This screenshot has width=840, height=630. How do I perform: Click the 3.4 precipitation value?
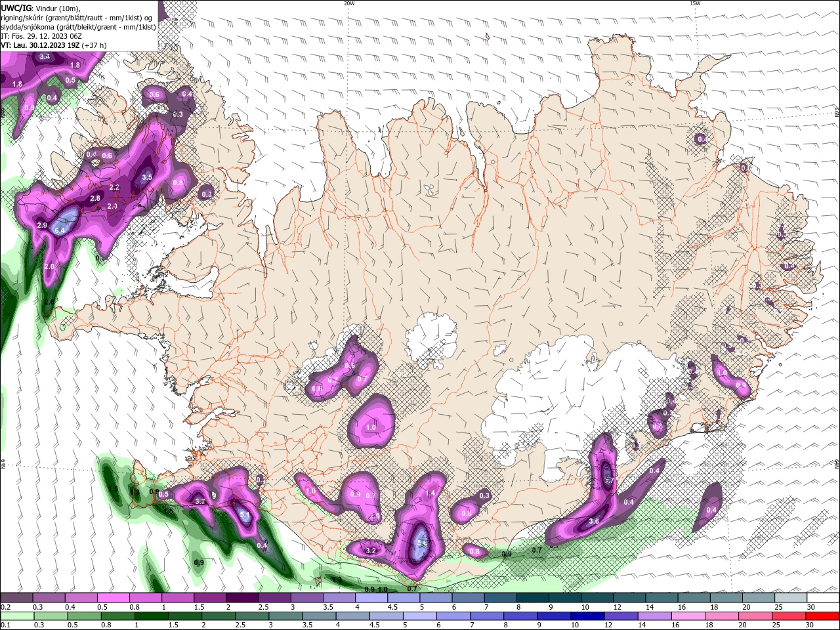pyautogui.click(x=44, y=57)
